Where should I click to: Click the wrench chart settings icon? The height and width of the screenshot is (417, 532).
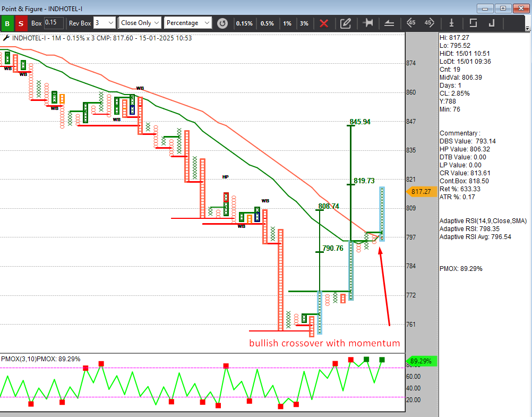tap(6, 38)
